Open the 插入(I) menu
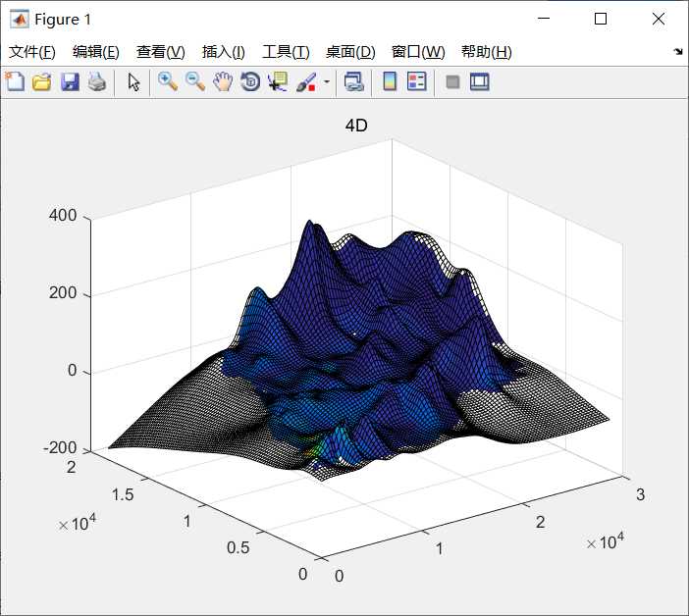Viewport: 689px width, 616px height. pyautogui.click(x=223, y=52)
